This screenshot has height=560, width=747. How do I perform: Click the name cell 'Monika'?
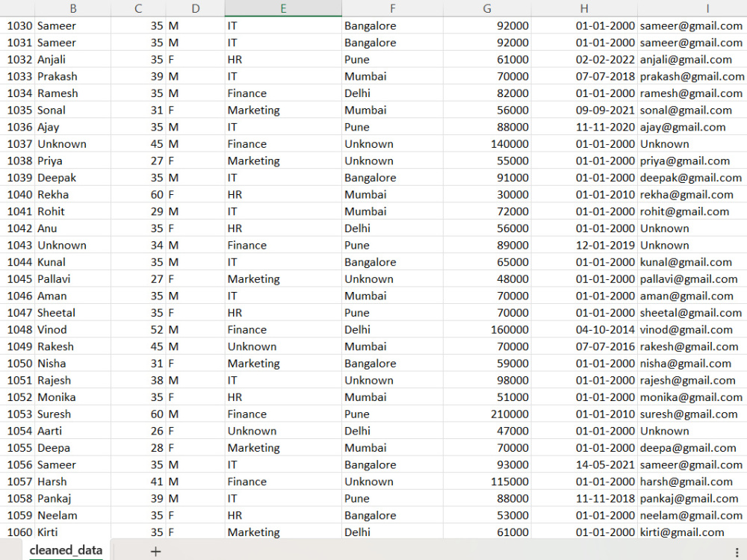73,397
